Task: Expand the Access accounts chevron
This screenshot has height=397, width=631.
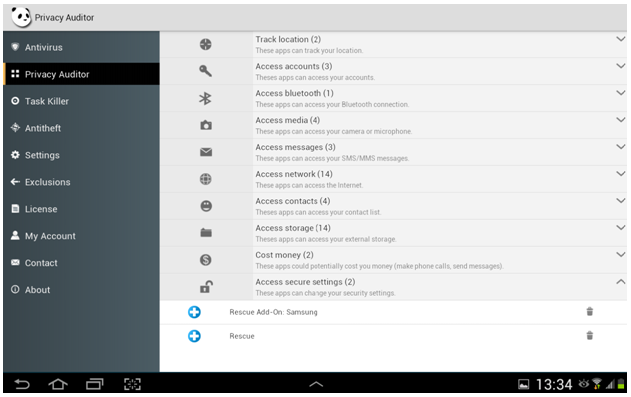Action: tap(621, 66)
